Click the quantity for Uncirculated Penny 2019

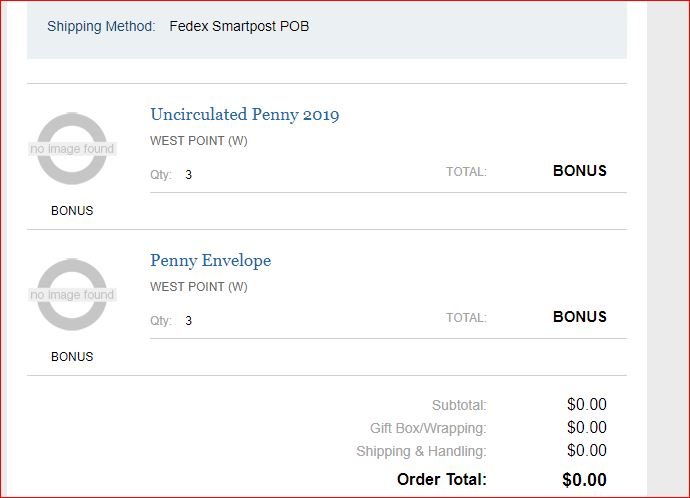pyautogui.click(x=188, y=175)
